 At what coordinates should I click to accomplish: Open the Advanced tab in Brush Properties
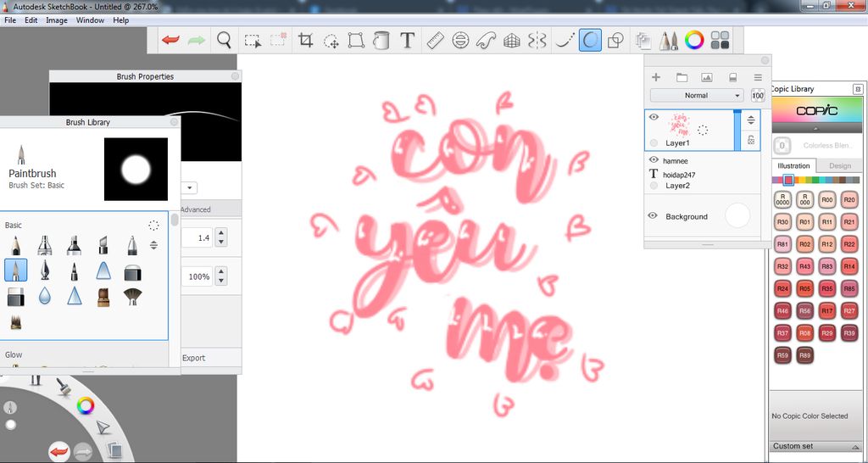[196, 209]
